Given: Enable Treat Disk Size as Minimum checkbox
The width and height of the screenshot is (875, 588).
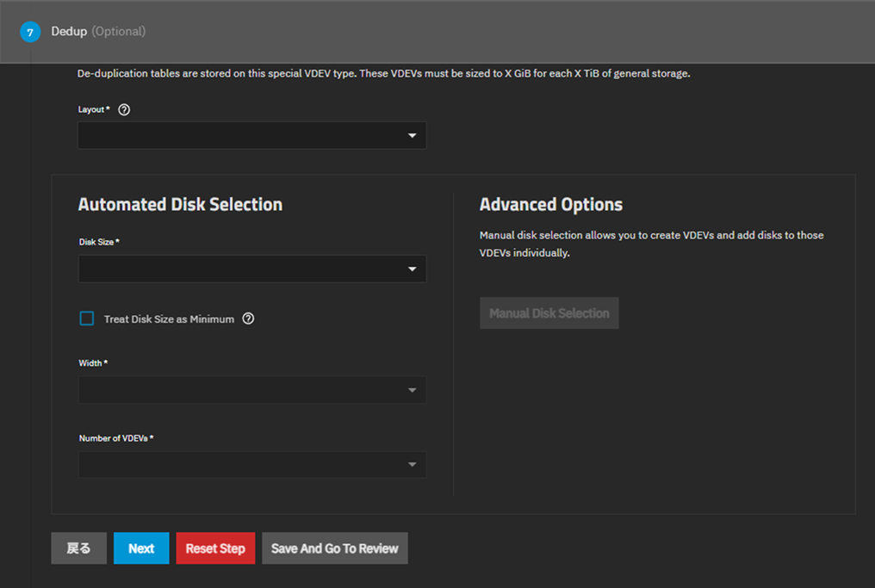Looking at the screenshot, I should (86, 319).
